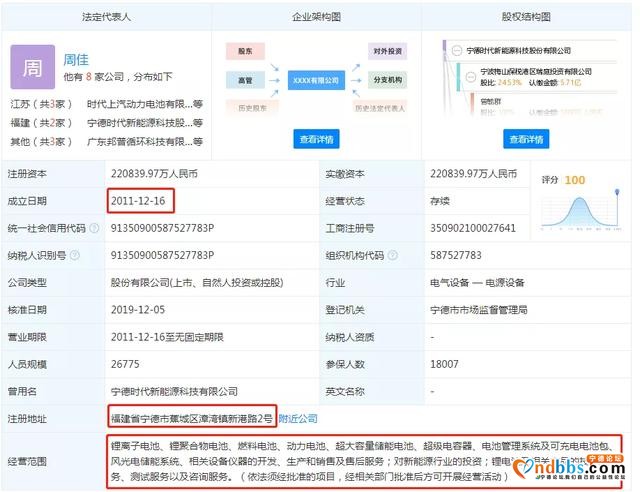Viewport: 640px width, 492px height.
Task: Click 核准日期 value 2019-12-05
Action: [138, 310]
